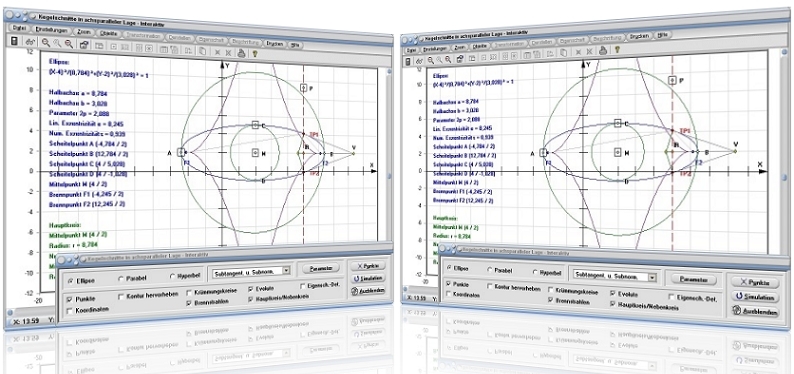Click third zoom magnifier icon in left window
794x374 pixels.
[69, 45]
